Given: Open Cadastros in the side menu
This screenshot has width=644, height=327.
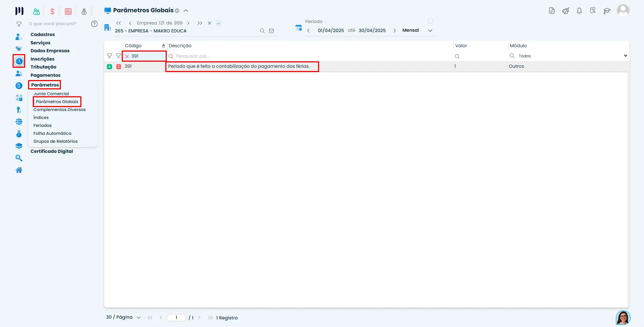Looking at the screenshot, I should (43, 35).
